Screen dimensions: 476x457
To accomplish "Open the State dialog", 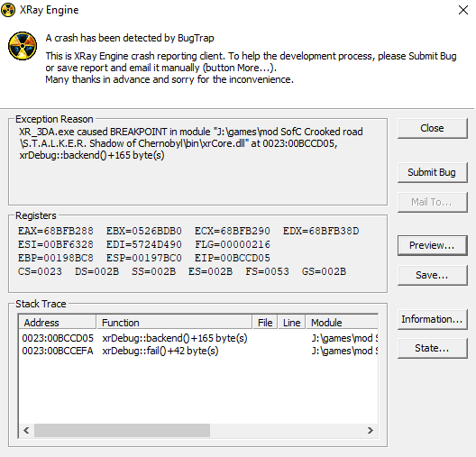I will pos(433,348).
